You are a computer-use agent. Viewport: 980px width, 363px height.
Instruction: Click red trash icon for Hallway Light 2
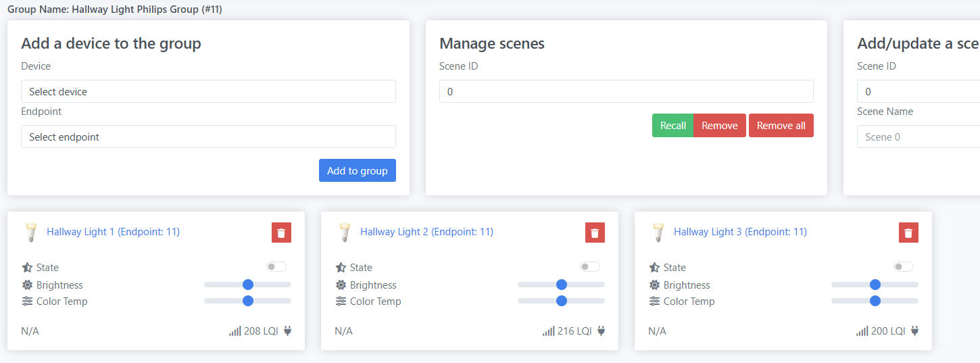(x=595, y=233)
